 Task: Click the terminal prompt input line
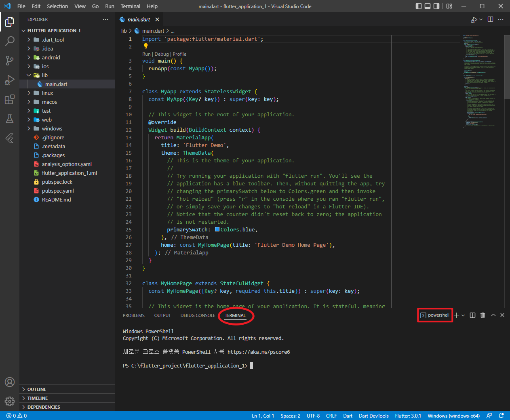(188, 365)
